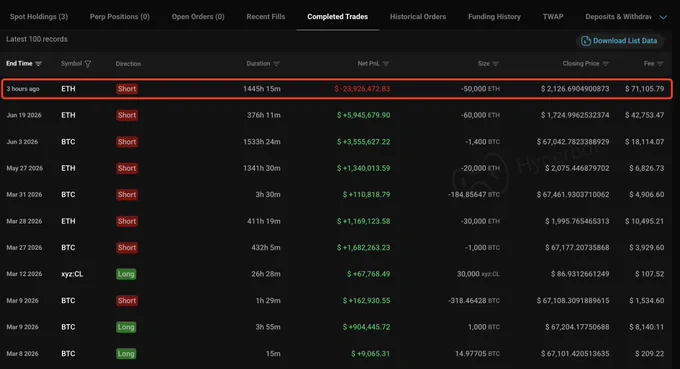Viewport: 680px width, 369px height.
Task: Sort by End Time sort icon
Action: click(x=39, y=64)
